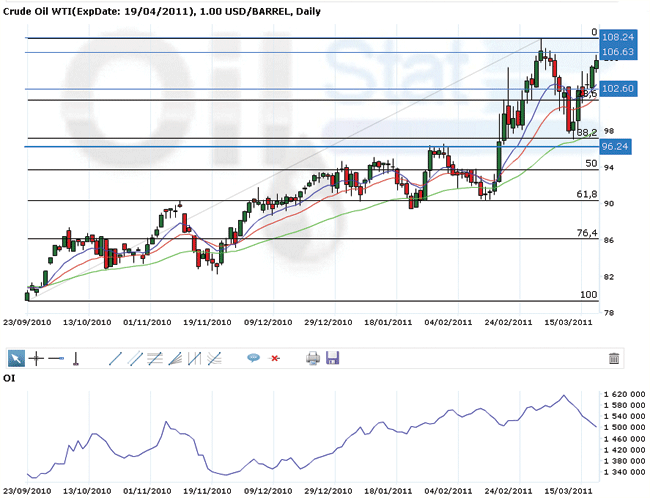This screenshot has width=650, height=498.
Task: Add a comment with the speech bubble tool
Action: click(253, 358)
